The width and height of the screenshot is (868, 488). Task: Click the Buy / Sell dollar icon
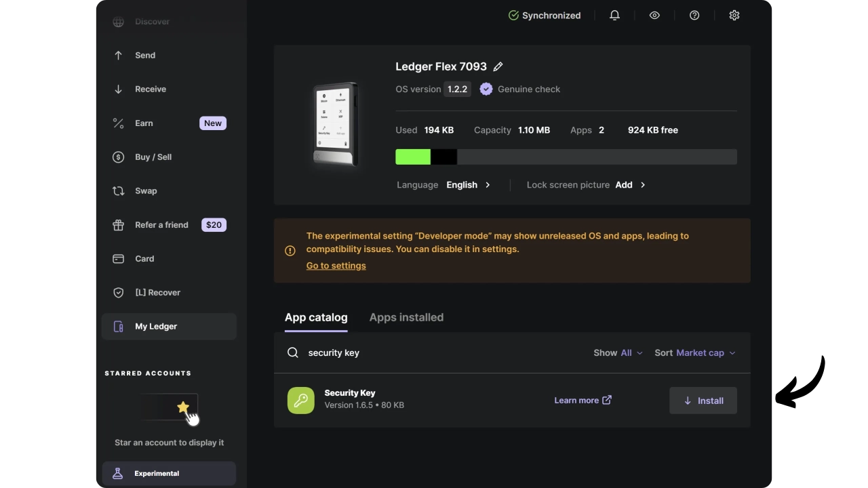(118, 157)
